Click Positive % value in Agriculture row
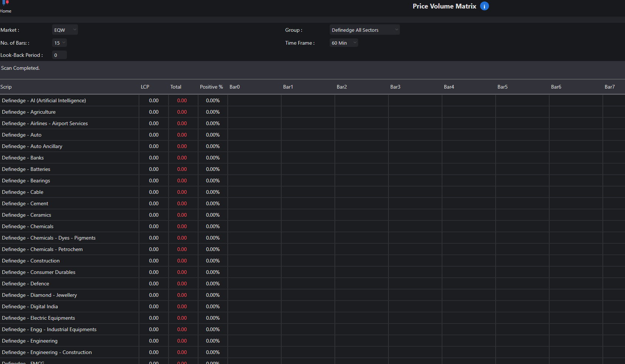The width and height of the screenshot is (625, 364). [213, 112]
